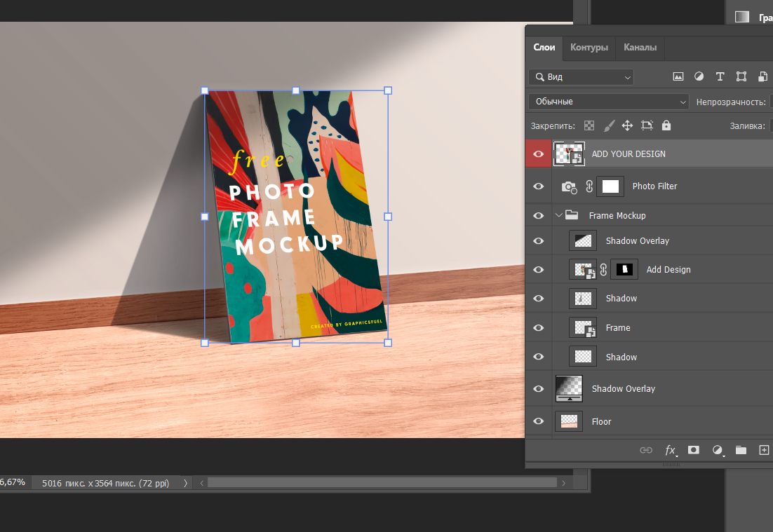Hide the Floor layer
Image resolution: width=773 pixels, height=532 pixels.
[539, 421]
